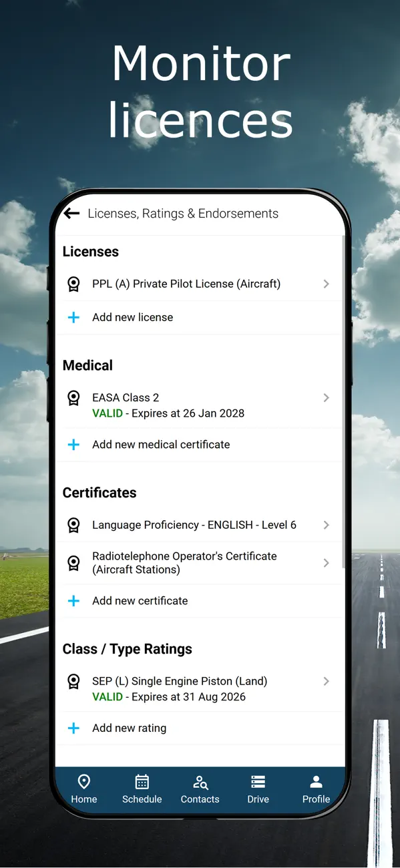Tap the Home location pin icon
Image resolution: width=400 pixels, height=868 pixels.
[x=84, y=782]
